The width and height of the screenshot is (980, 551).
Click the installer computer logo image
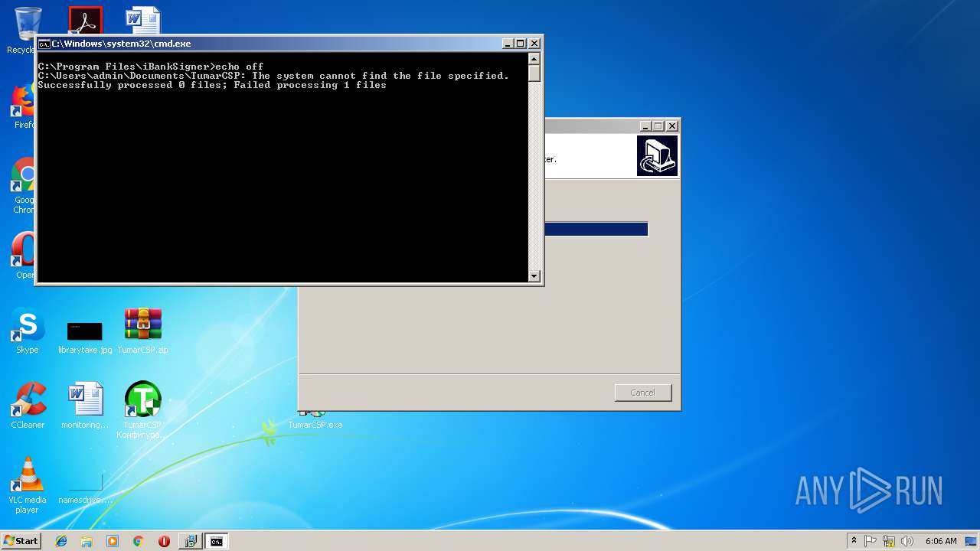coord(657,156)
